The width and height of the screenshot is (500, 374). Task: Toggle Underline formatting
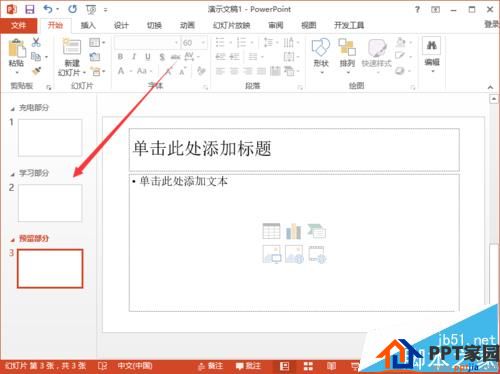148,57
